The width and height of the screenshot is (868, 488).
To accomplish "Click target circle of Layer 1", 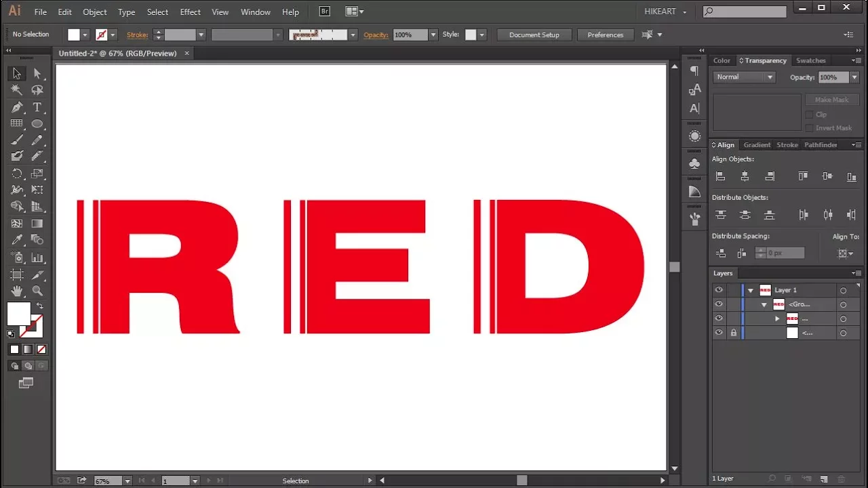I will pyautogui.click(x=843, y=290).
